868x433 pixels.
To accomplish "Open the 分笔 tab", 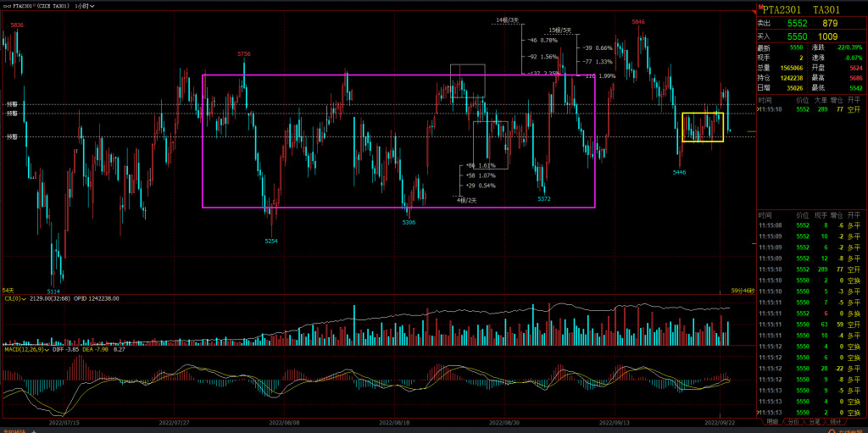I will [814, 421].
